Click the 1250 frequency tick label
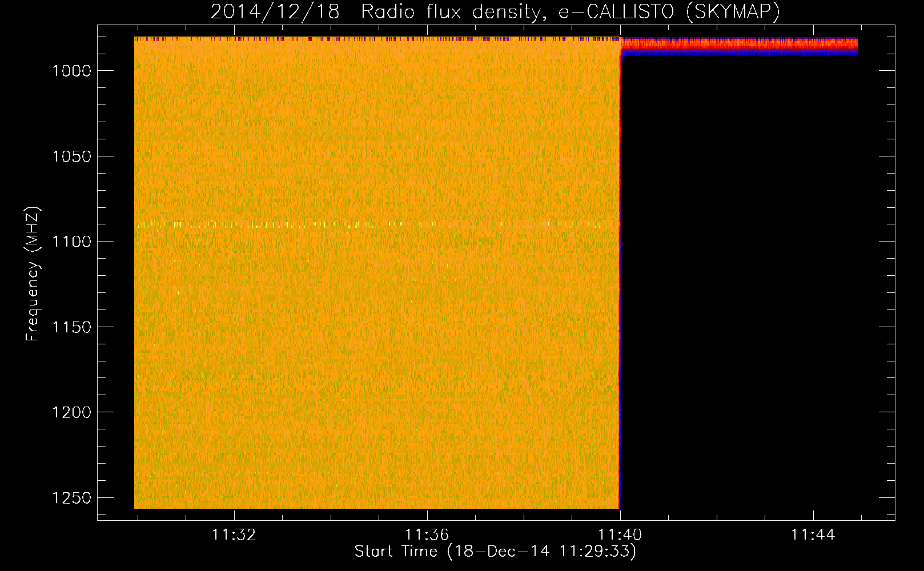Screen dimensions: 924x571 tap(71, 498)
